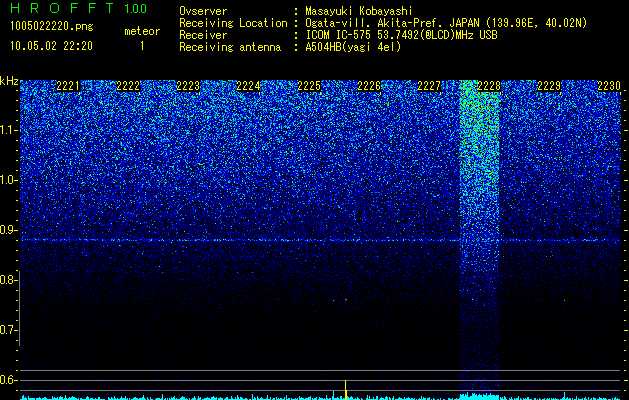Viewport: 629px width, 400px height.
Task: Click the horizontal carrier line near 0.88 kHz
Action: click(x=320, y=240)
